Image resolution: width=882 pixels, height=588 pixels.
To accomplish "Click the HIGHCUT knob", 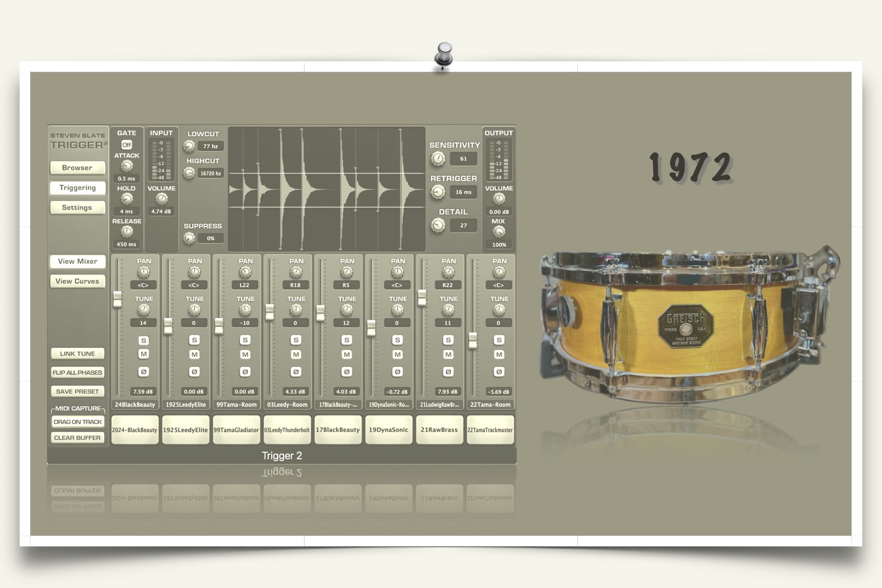I will (x=189, y=173).
